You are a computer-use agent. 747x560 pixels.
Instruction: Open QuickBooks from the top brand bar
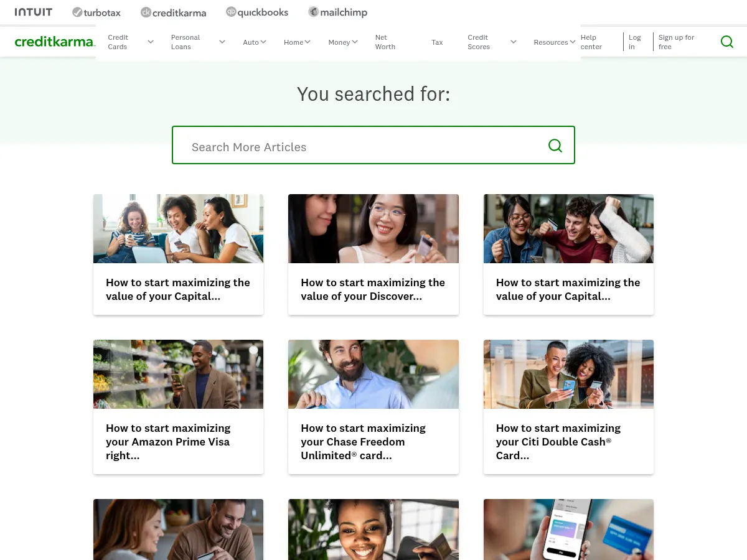pos(256,12)
